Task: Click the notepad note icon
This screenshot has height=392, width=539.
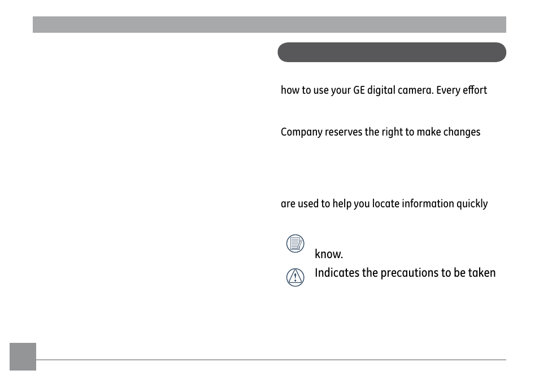Action: (295, 243)
